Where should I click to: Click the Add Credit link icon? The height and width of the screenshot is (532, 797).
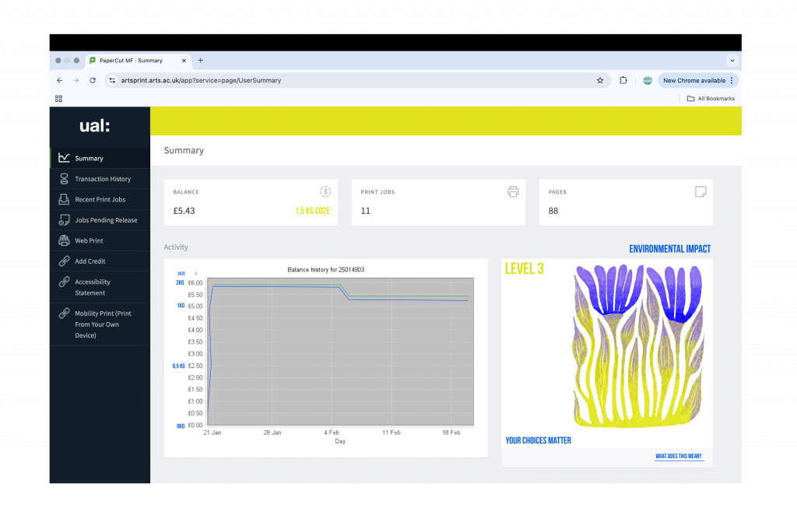[64, 261]
